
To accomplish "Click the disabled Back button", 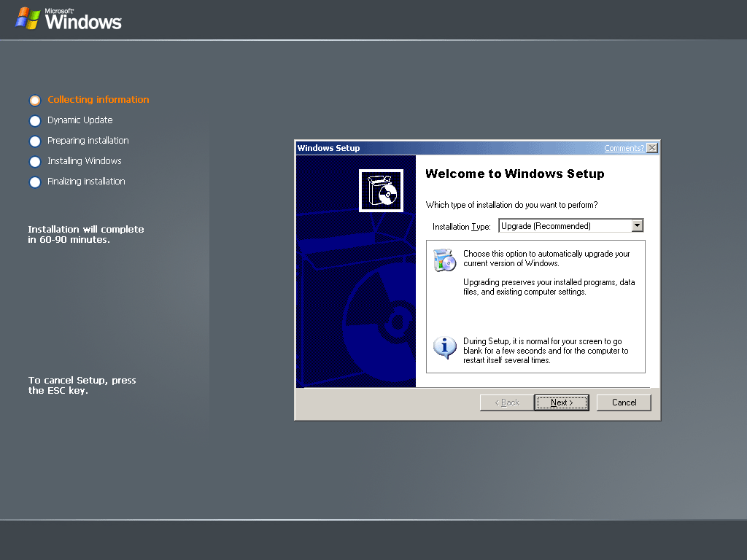I will pos(507,402).
